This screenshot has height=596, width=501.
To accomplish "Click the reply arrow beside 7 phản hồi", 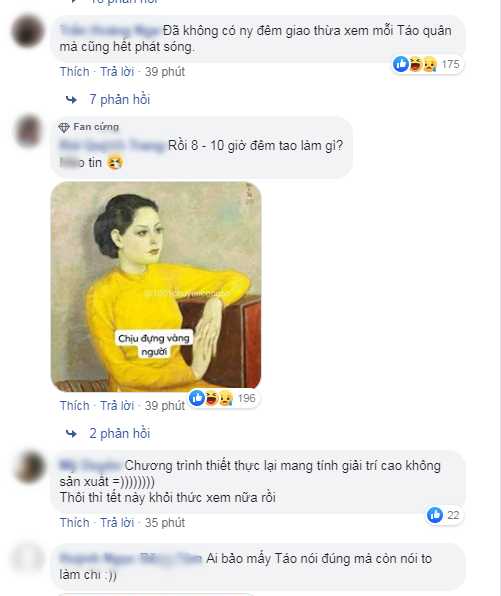I will click(71, 100).
